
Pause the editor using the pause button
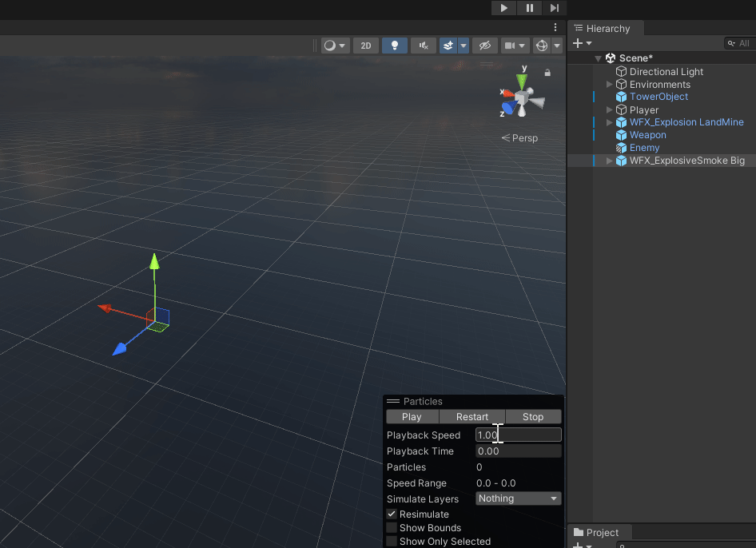529,8
